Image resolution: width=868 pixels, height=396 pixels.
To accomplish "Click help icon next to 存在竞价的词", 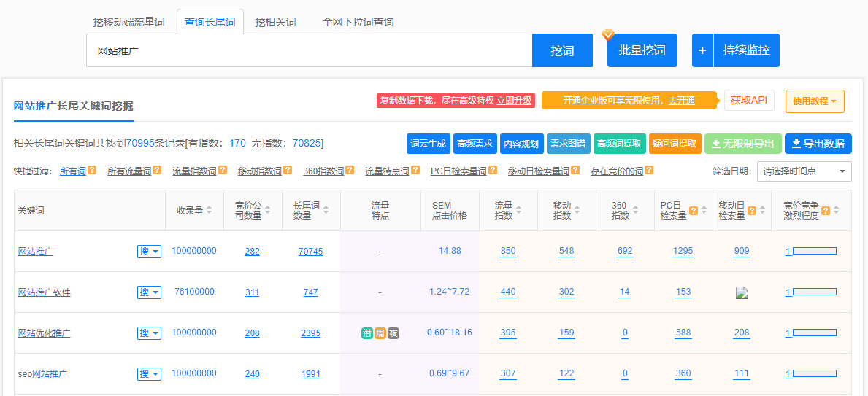I will 649,171.
